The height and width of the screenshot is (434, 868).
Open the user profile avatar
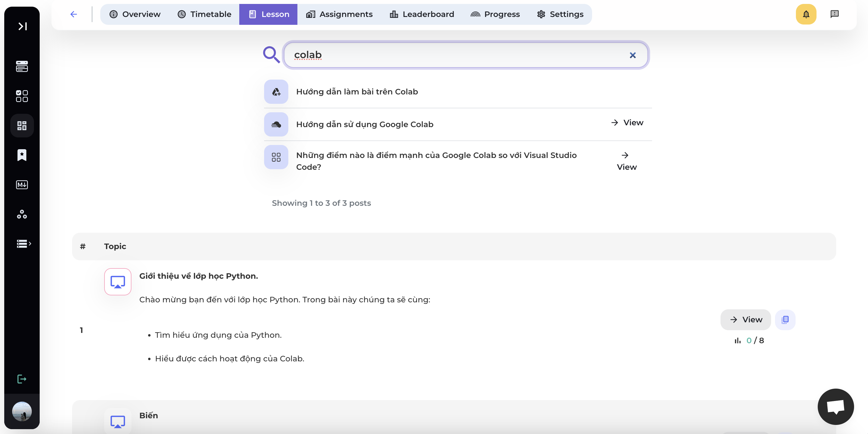tap(22, 411)
